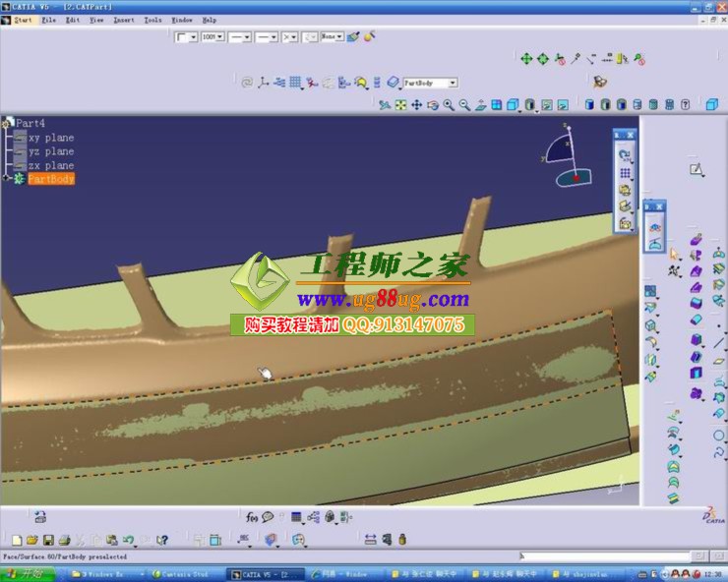Image resolution: width=728 pixels, height=582 pixels.
Task: Click the Save icon
Action: point(48,540)
